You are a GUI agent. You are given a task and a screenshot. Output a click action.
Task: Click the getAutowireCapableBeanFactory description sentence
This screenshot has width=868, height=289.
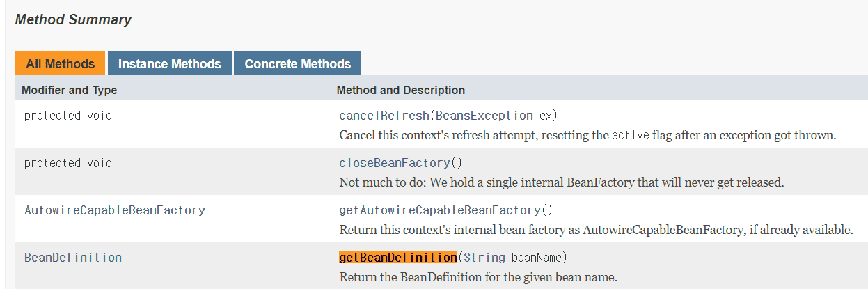point(597,230)
